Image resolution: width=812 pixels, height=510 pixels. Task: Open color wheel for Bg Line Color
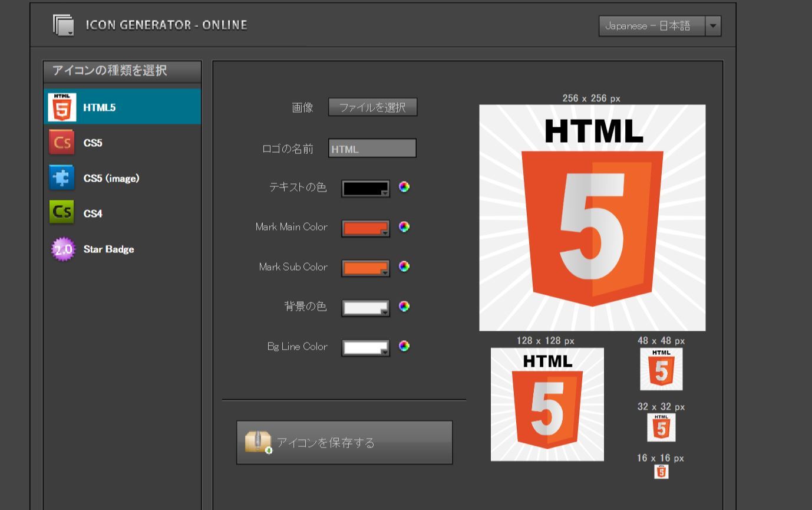tap(404, 346)
